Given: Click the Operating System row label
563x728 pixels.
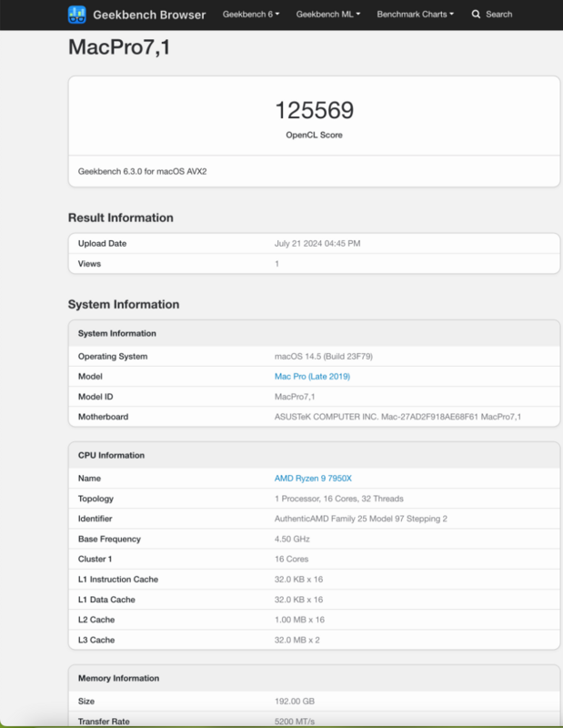Looking at the screenshot, I should pyautogui.click(x=113, y=357).
